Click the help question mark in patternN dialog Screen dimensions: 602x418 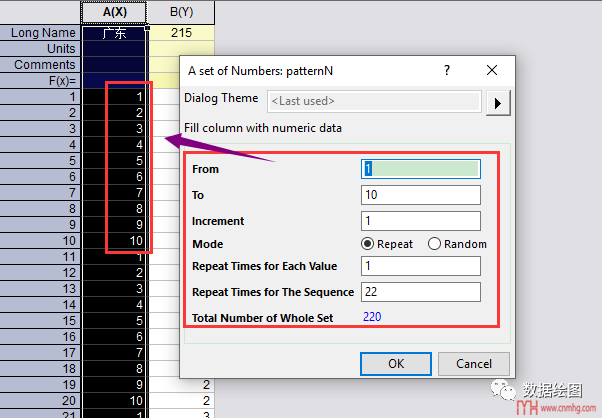(x=447, y=70)
